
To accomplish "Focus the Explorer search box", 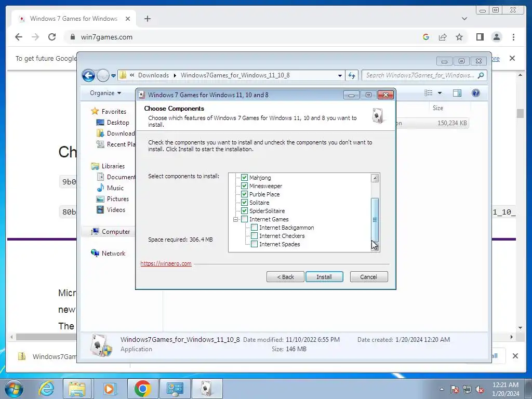I will click(420, 75).
